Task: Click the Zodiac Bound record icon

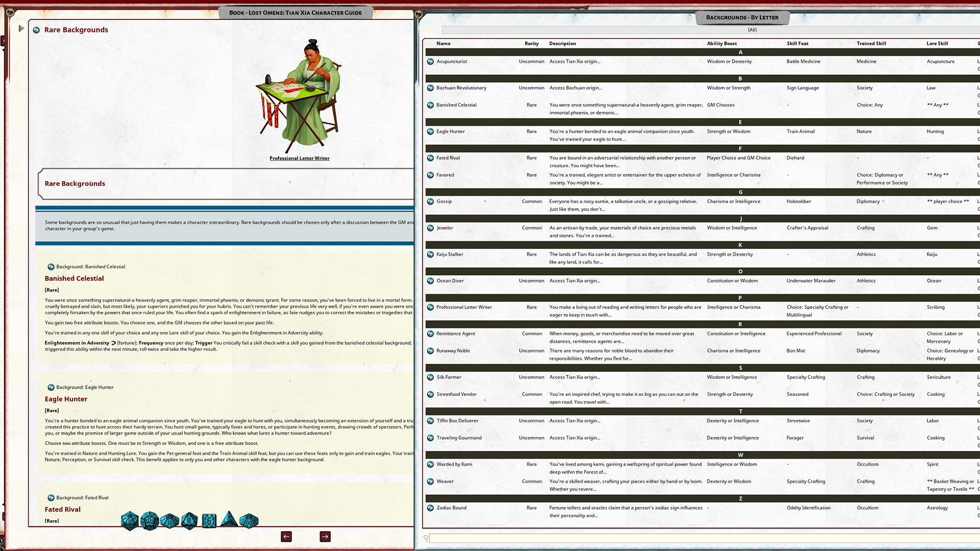Action: pos(430,508)
